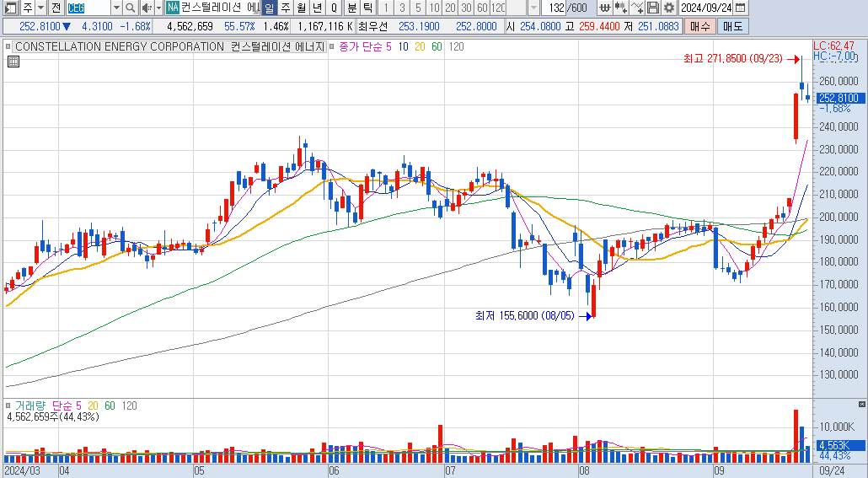868x478 pixels.
Task: Click the small square beside the chart title
Action: (x=8, y=47)
